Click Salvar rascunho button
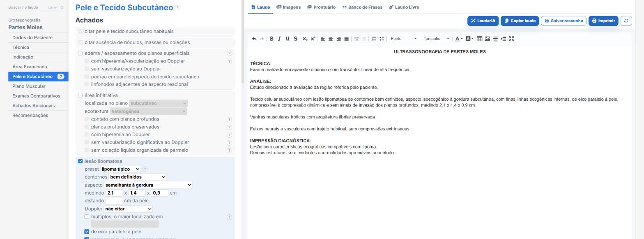This screenshot has width=644, height=239. click(x=563, y=21)
